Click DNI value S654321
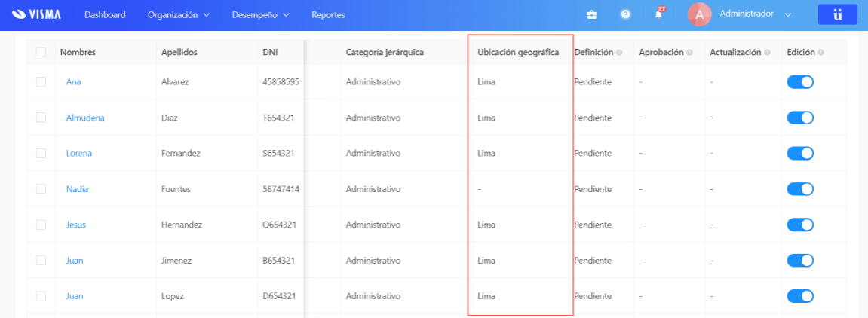This screenshot has height=318, width=868. pos(278,153)
